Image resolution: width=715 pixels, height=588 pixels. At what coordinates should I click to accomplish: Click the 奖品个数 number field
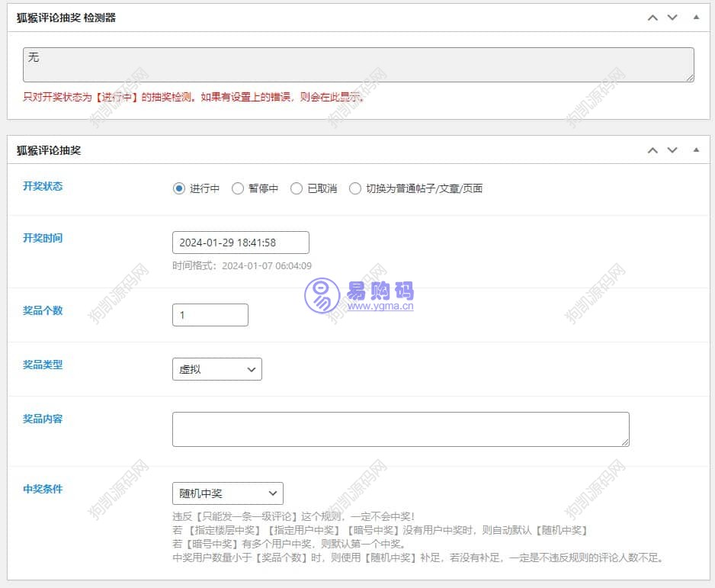pyautogui.click(x=210, y=315)
